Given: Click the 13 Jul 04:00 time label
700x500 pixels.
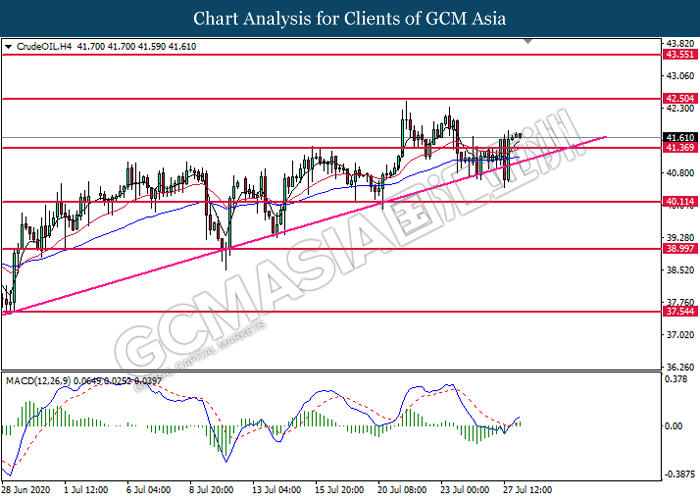Looking at the screenshot, I should [276, 490].
